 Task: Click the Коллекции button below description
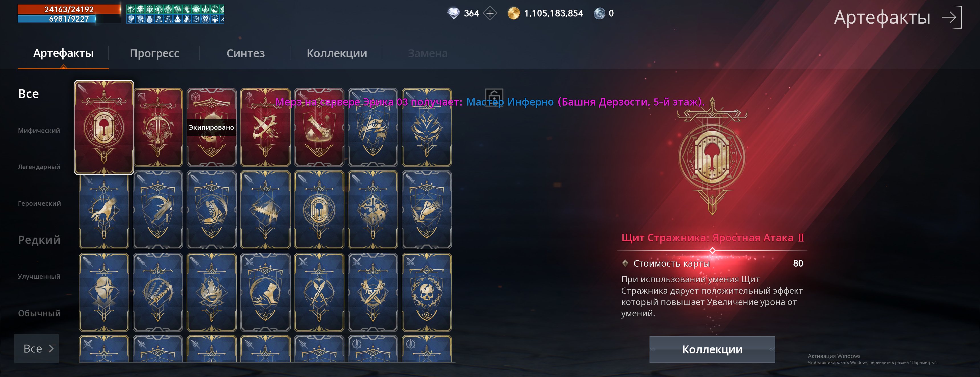click(712, 349)
